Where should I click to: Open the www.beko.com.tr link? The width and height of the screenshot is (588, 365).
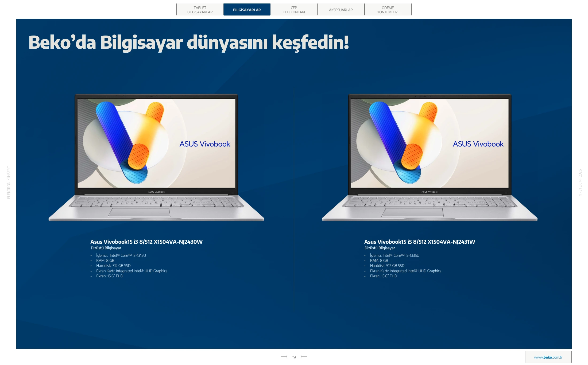pyautogui.click(x=548, y=357)
